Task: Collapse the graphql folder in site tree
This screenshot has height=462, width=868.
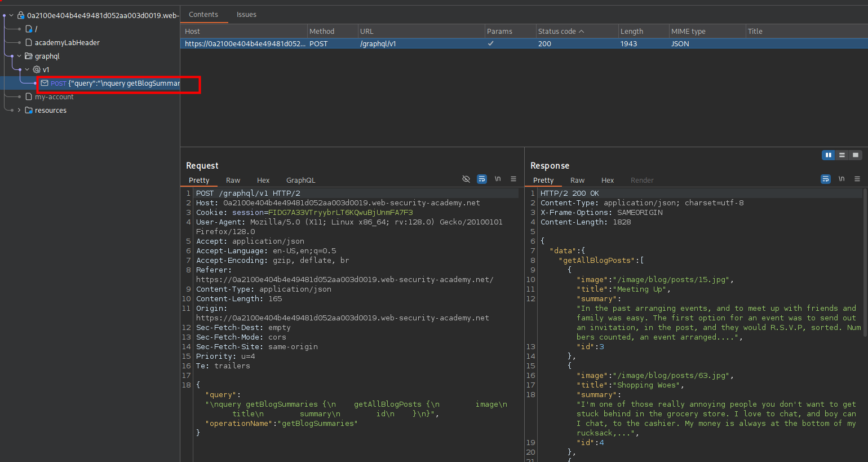Action: tap(19, 56)
